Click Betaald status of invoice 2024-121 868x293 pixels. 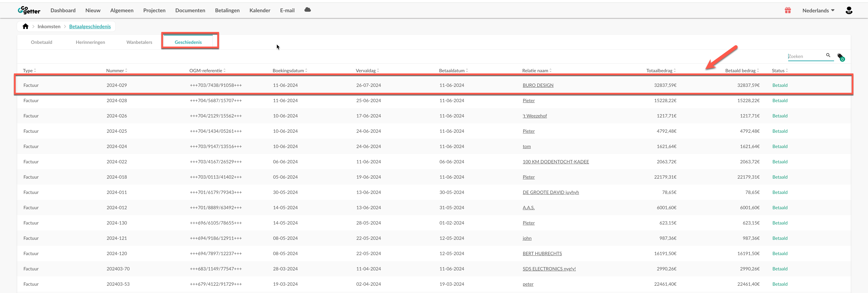click(x=780, y=238)
